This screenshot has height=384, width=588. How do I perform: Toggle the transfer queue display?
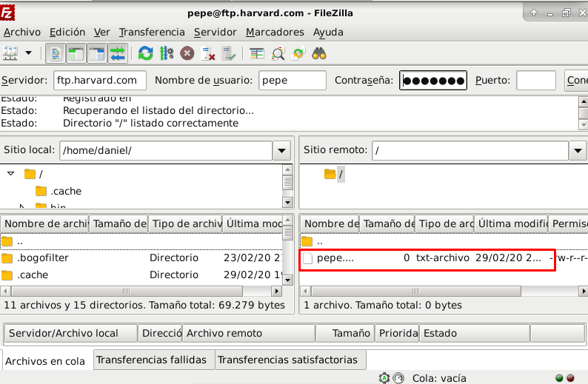118,53
